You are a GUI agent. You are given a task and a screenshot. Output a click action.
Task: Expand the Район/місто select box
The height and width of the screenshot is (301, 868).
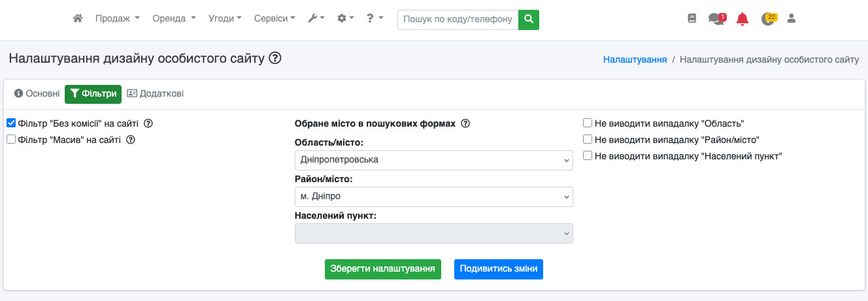pos(433,197)
